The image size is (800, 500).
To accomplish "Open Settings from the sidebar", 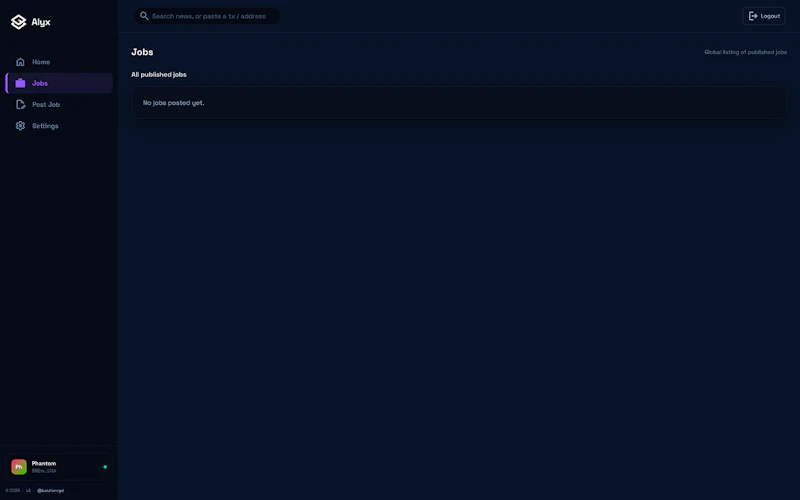I will click(x=59, y=126).
